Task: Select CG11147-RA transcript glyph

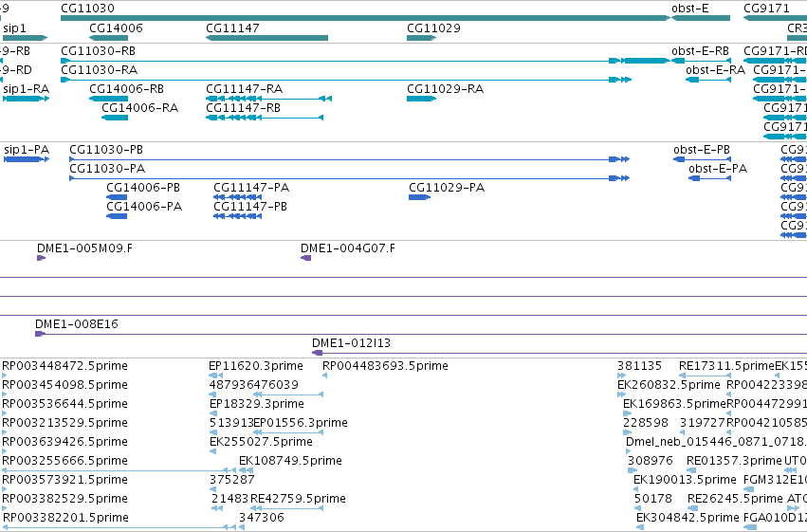Action: click(x=268, y=99)
